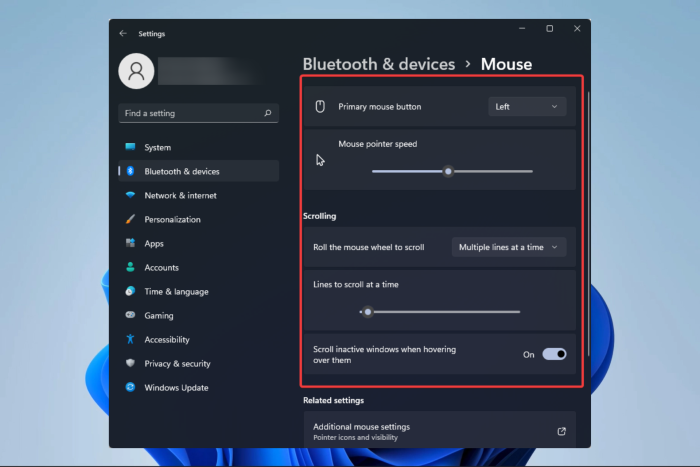Open System settings category
Image resolution: width=700 pixels, height=467 pixels.
[x=199, y=147]
